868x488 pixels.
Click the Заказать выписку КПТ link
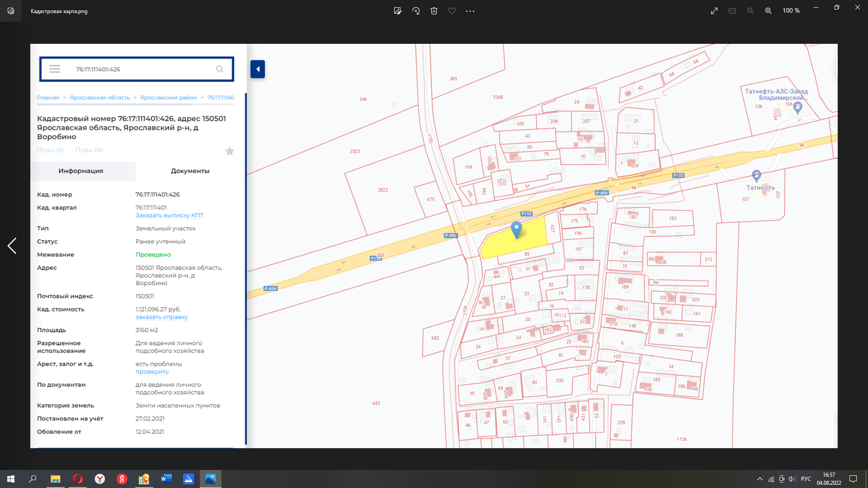pos(170,216)
